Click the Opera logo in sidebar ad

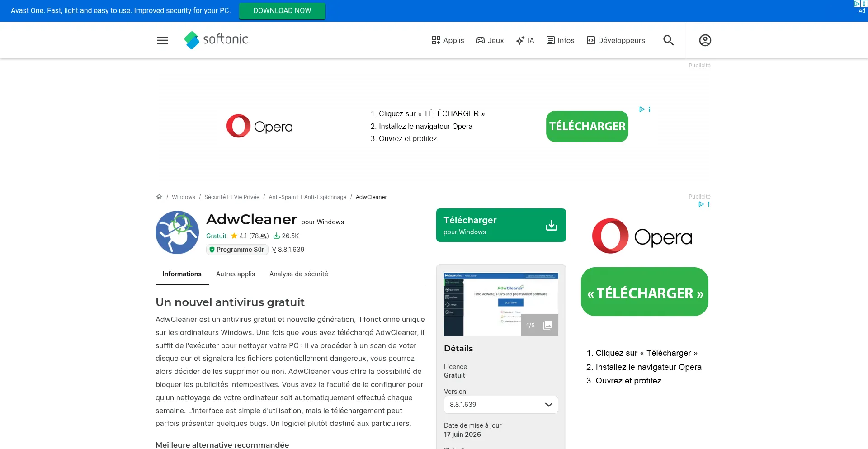click(642, 236)
